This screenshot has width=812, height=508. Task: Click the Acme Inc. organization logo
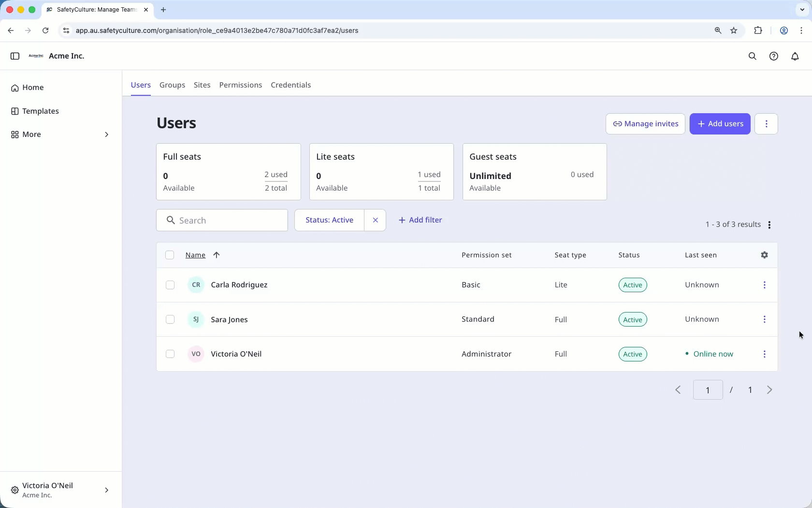[36, 56]
